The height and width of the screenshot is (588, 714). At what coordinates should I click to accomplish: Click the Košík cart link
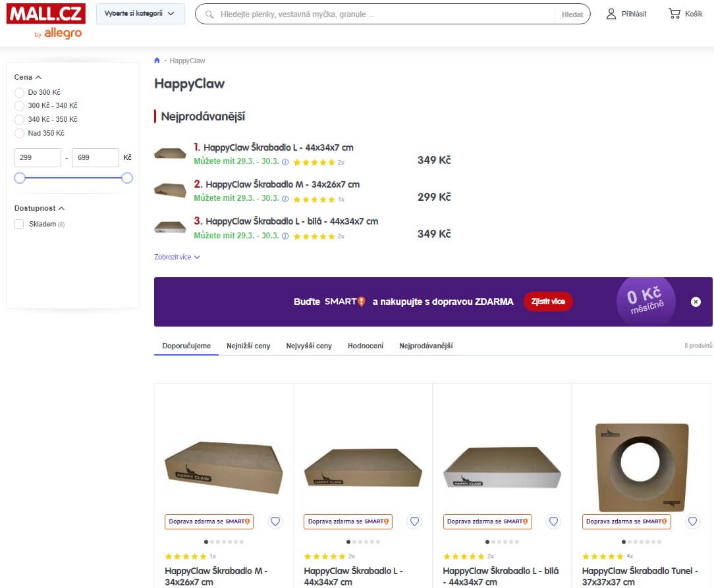pos(694,14)
